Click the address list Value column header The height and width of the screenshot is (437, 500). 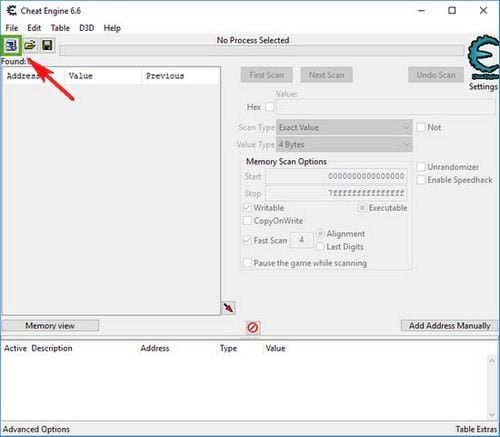pyautogui.click(x=276, y=348)
